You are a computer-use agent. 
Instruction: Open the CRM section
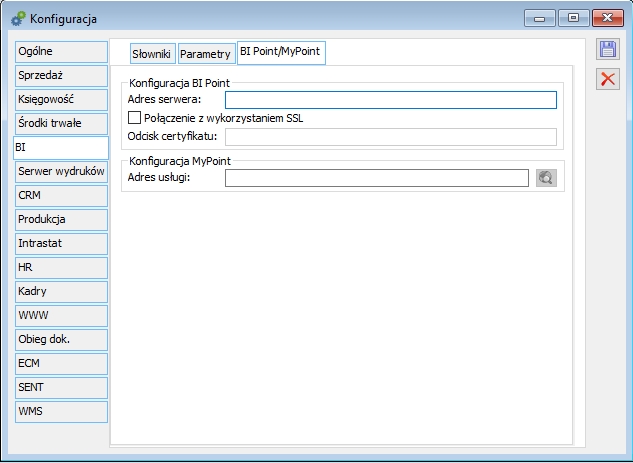[61, 195]
